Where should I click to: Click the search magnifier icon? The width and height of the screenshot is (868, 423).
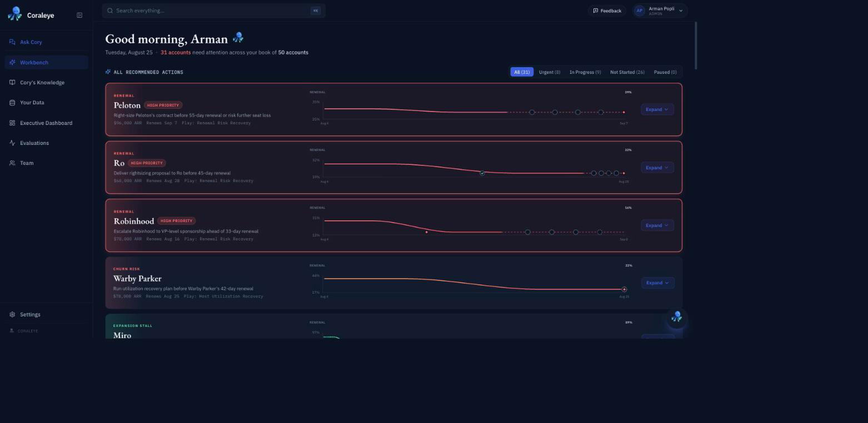110,11
